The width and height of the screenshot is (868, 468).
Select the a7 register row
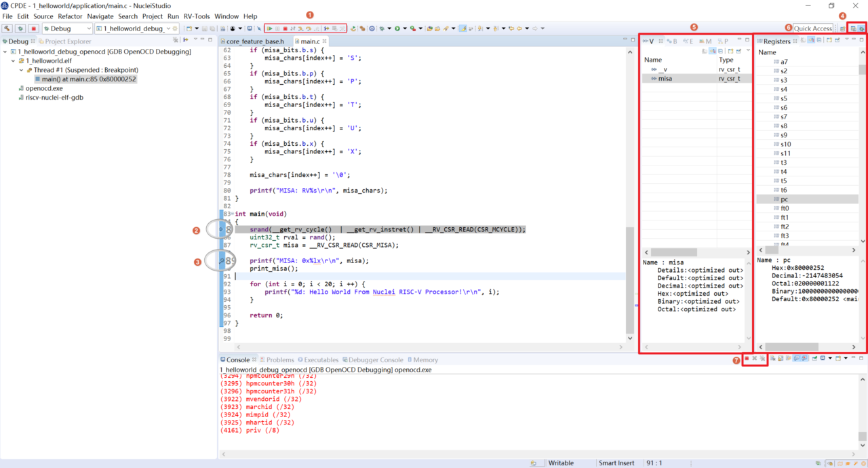(807, 62)
